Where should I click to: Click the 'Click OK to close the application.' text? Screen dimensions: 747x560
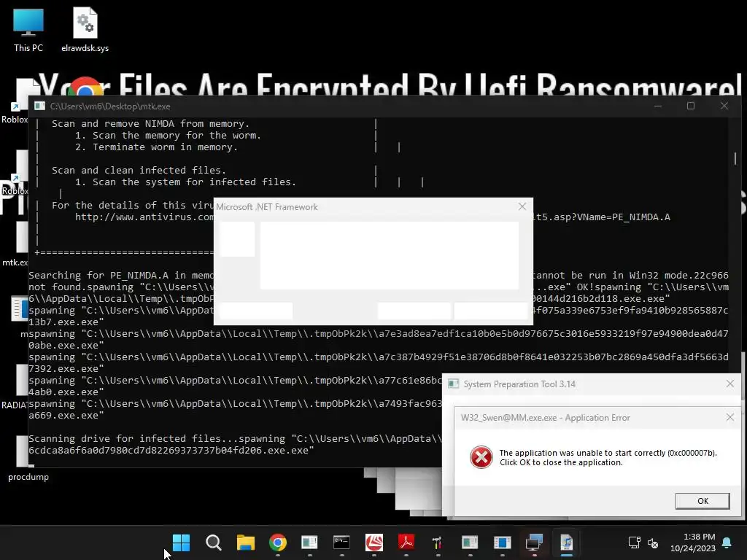point(561,462)
